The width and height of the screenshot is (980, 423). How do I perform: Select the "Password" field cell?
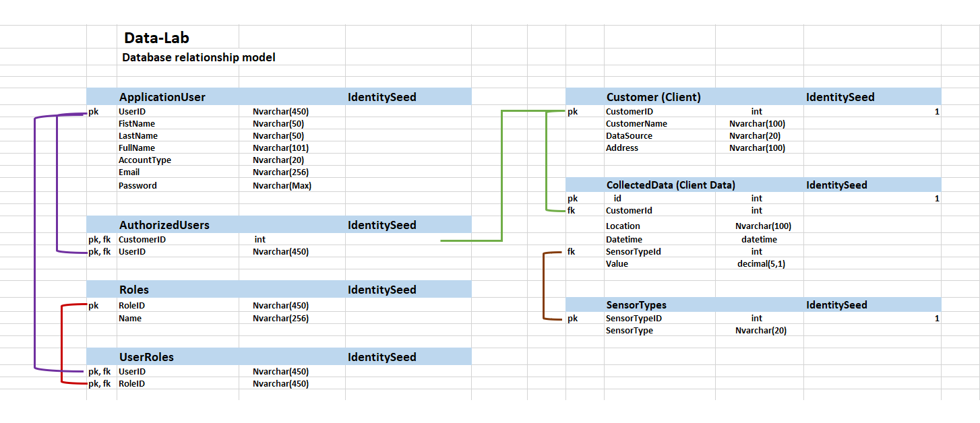click(x=137, y=185)
